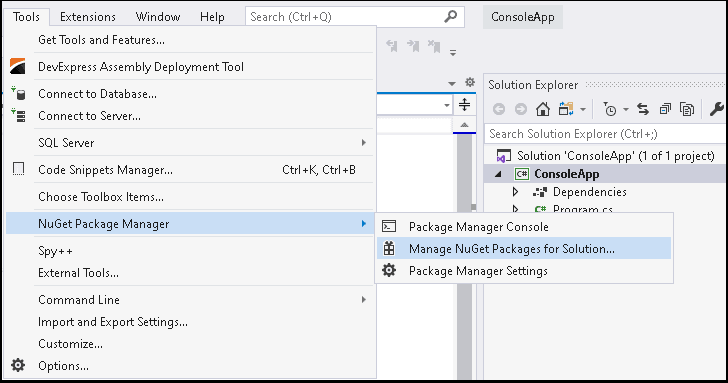Click the Search Solution Explorer field
The image size is (728, 383).
pos(605,134)
